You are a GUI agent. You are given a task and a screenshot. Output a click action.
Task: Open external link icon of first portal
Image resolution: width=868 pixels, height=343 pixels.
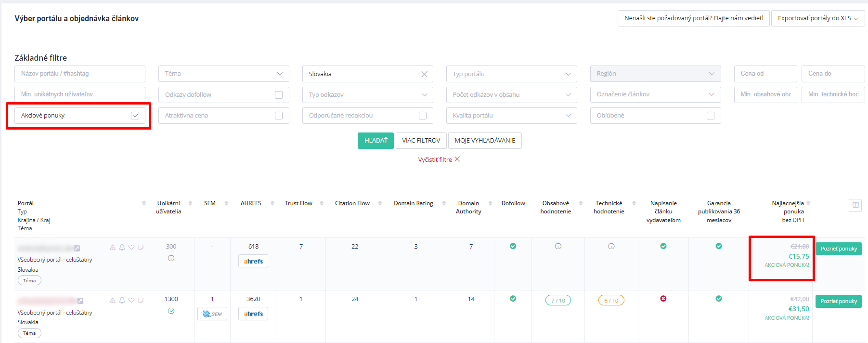[x=77, y=249]
